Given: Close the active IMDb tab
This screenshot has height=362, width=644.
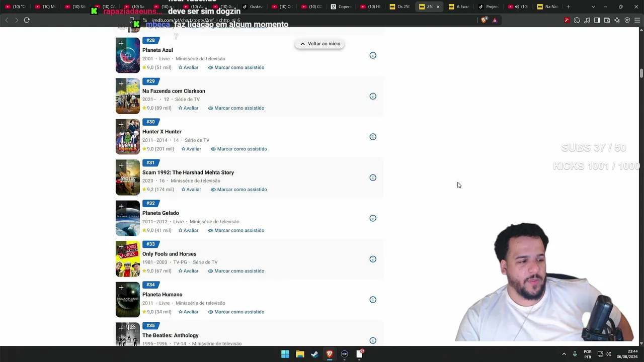Looking at the screenshot, I should point(438,7).
